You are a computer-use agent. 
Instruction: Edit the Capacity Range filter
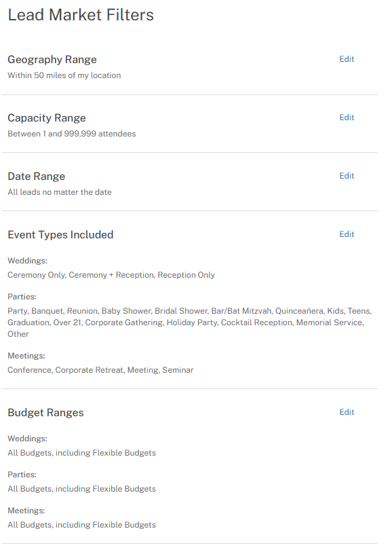tap(347, 117)
